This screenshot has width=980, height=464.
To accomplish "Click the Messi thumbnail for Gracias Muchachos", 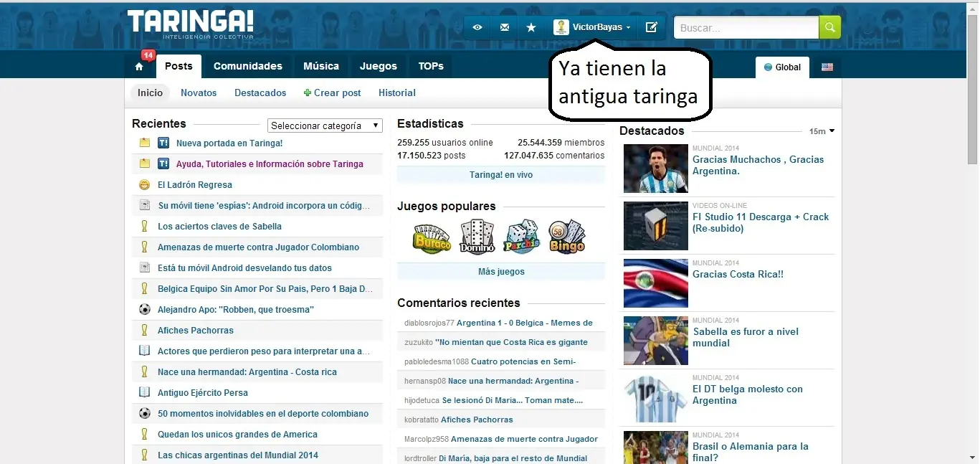I will click(x=656, y=169).
